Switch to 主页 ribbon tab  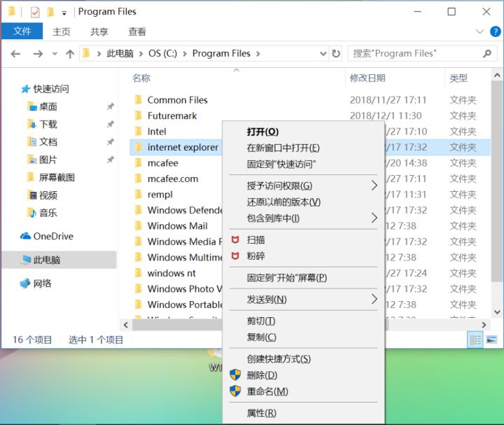(x=62, y=32)
